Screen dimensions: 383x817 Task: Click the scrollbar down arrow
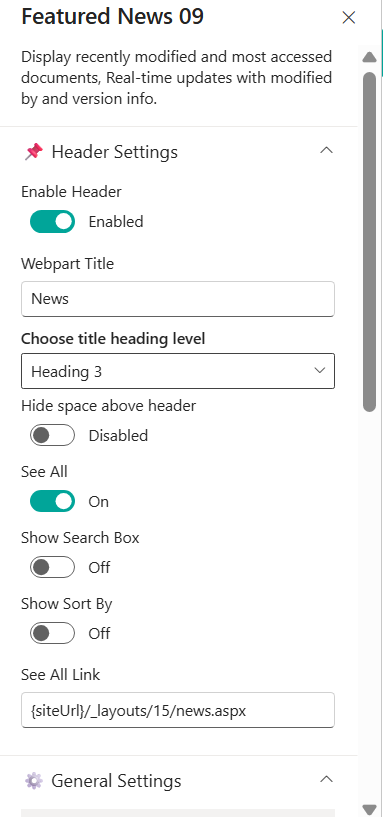[x=369, y=810]
